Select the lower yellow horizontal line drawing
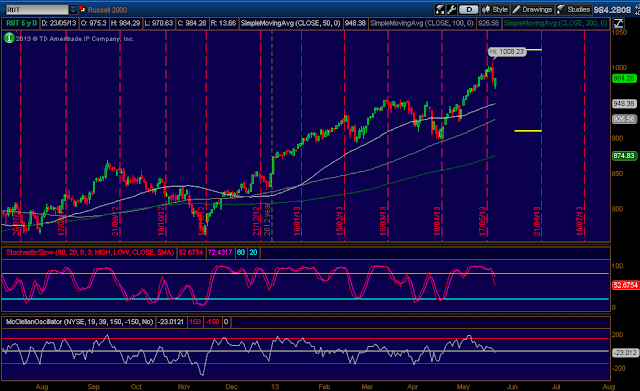The height and width of the screenshot is (391, 640). (x=528, y=131)
